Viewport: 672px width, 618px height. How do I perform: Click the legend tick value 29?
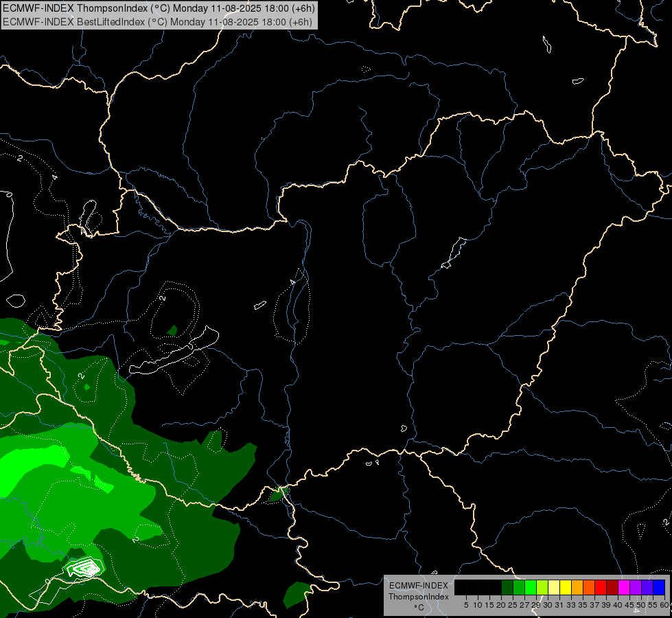tap(535, 605)
